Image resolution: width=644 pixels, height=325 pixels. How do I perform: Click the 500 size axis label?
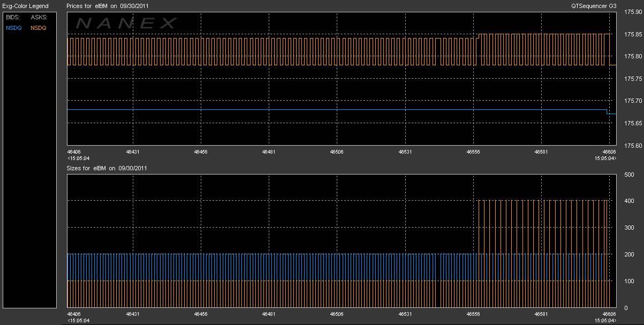[629, 175]
